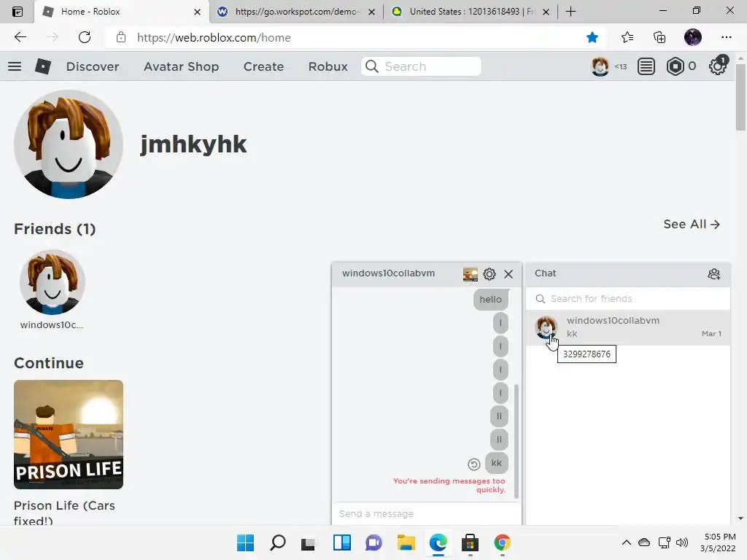Click the retry icon next to kk message

point(473,464)
